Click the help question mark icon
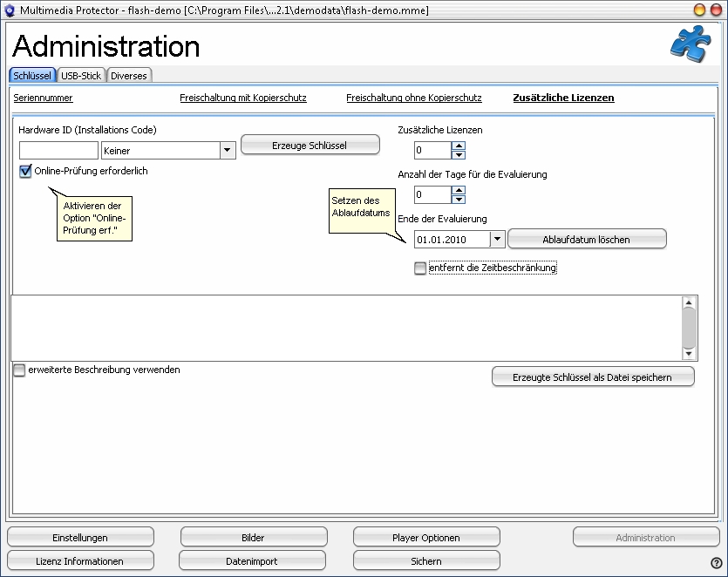This screenshot has width=728, height=577. [x=716, y=563]
